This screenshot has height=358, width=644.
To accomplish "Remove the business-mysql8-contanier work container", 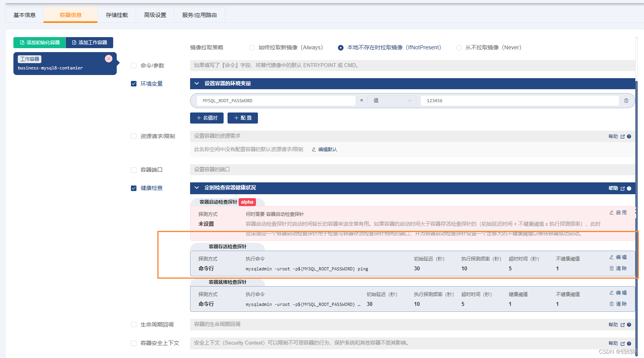I will tap(108, 59).
